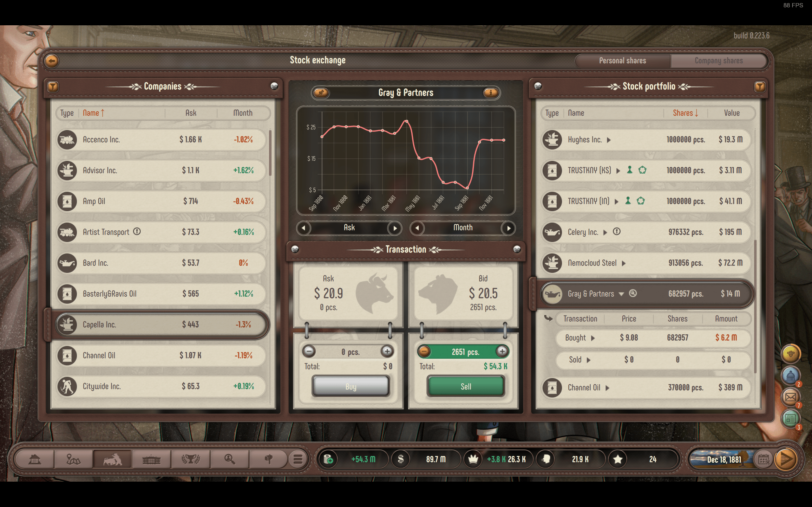Viewport: 812px width, 507px height.
Task: Open the Stock portfolio filter funnel icon
Action: pos(759,87)
